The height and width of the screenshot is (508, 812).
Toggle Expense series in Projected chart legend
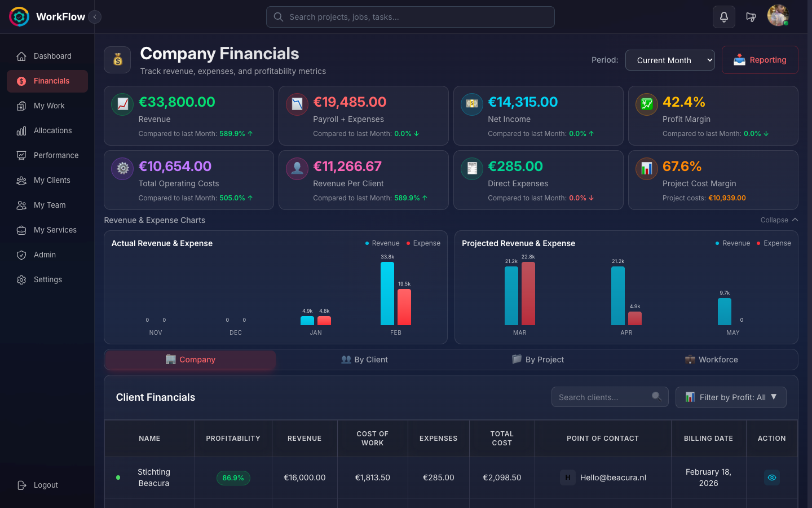coord(774,243)
